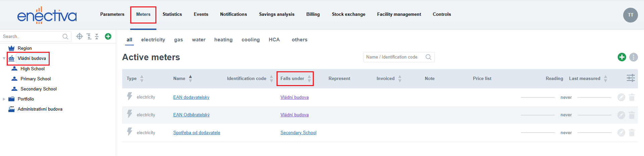The height and width of the screenshot is (156, 644).
Task: Add new item with sidebar green plus
Action: (108, 36)
